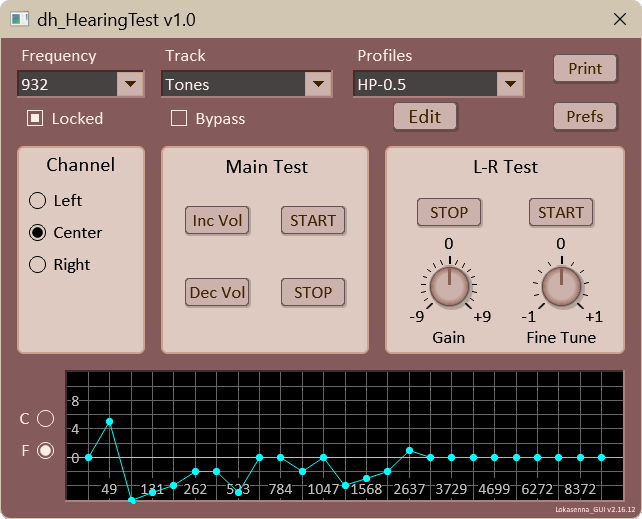Viewport: 642px width, 519px height.
Task: Open the Frequency dropdown arrow
Action: (130, 84)
